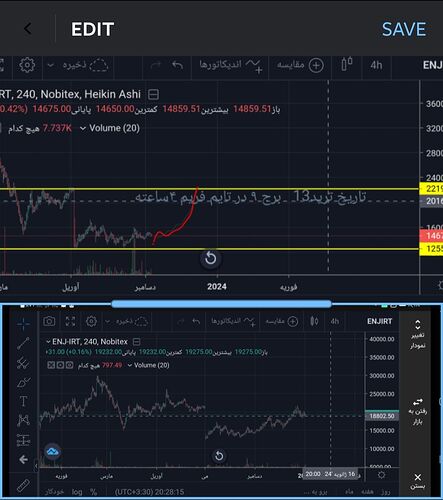Expand the ENJ-IRT legend chevron in lower chart
443x500 pixels.
(x=48, y=342)
